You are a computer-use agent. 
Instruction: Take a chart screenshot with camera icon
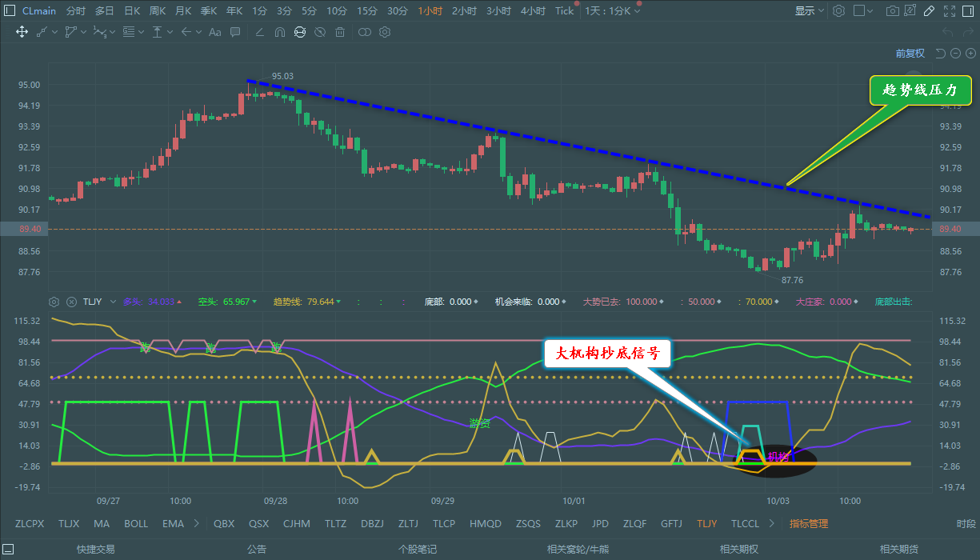892,11
